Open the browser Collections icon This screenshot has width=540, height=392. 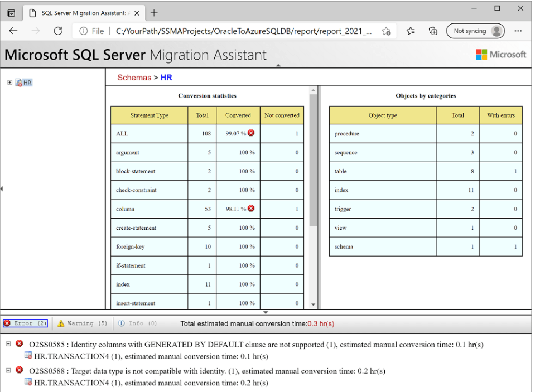coord(433,31)
